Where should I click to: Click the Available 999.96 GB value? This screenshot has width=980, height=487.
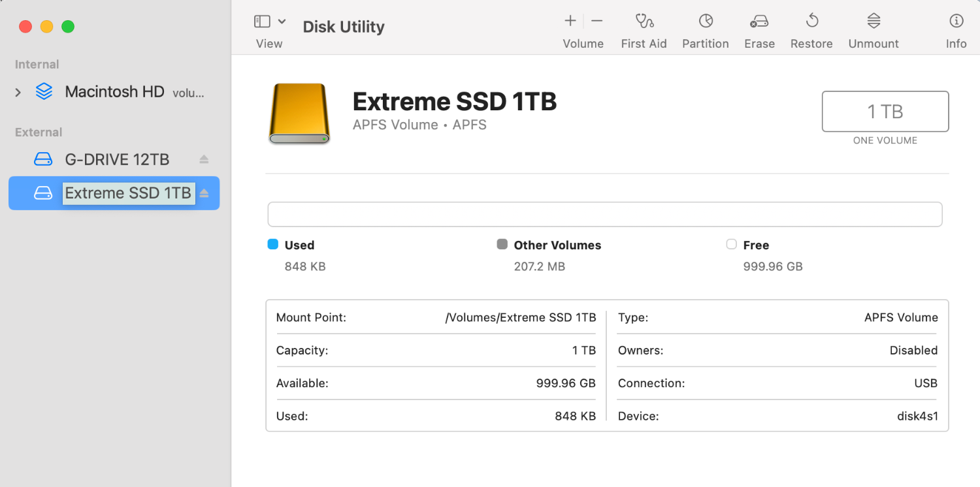(x=566, y=383)
